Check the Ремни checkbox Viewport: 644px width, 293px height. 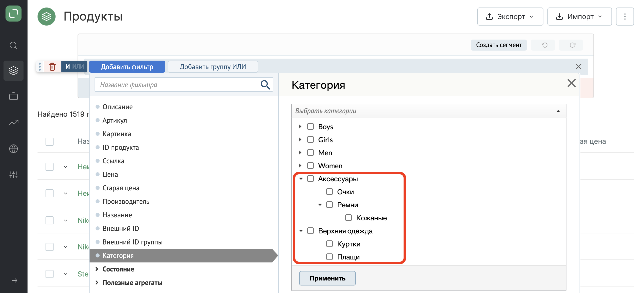[330, 205]
